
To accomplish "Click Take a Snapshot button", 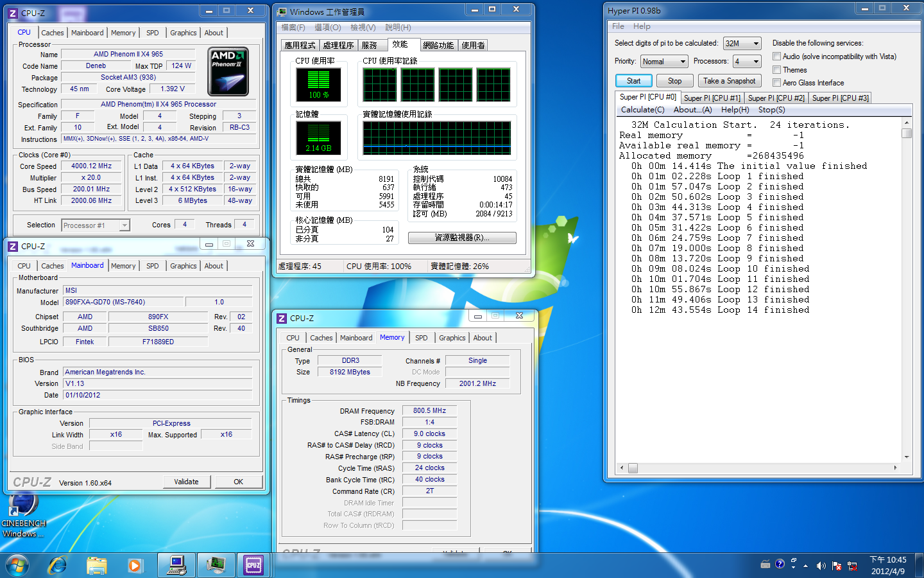I will 729,81.
